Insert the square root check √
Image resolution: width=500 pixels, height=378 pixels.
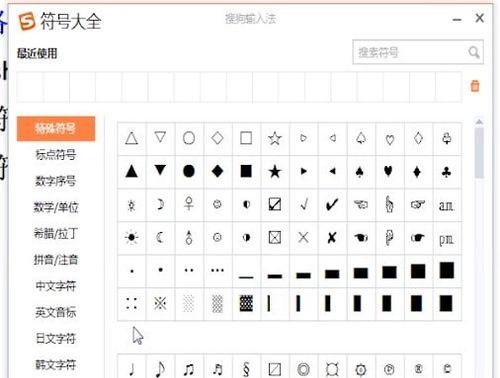click(x=303, y=204)
